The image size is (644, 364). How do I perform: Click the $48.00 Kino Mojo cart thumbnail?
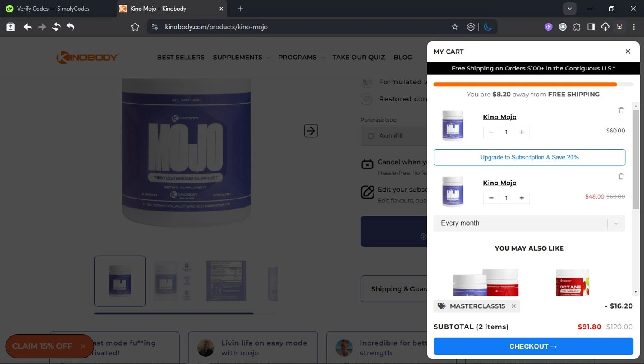pyautogui.click(x=453, y=191)
